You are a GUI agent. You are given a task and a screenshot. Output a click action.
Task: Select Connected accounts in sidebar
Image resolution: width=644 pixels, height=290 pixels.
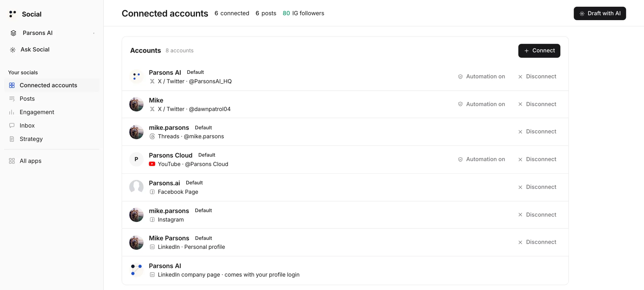[x=52, y=85]
